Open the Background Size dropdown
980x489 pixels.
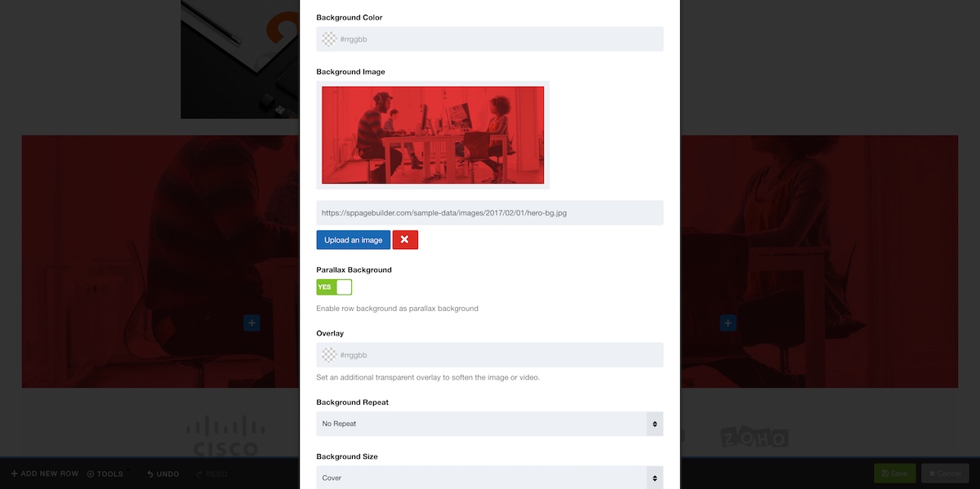tap(490, 478)
